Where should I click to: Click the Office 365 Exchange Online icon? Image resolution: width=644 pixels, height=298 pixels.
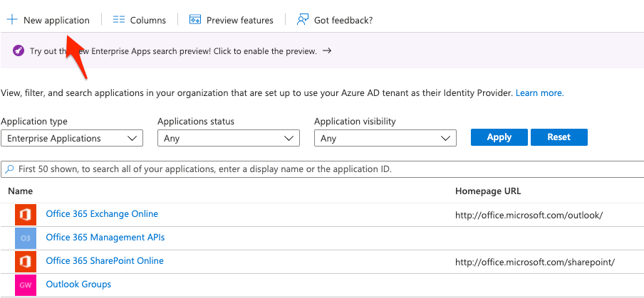[x=25, y=214]
